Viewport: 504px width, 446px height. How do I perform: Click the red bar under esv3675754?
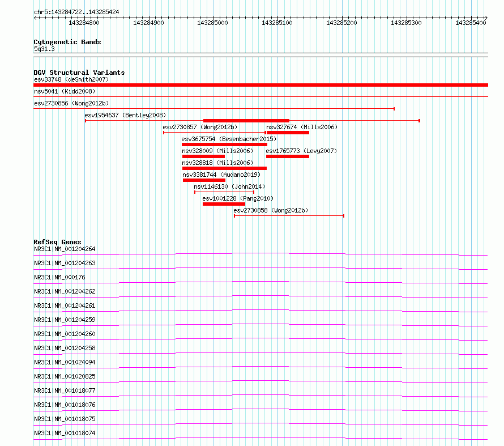click(x=224, y=145)
